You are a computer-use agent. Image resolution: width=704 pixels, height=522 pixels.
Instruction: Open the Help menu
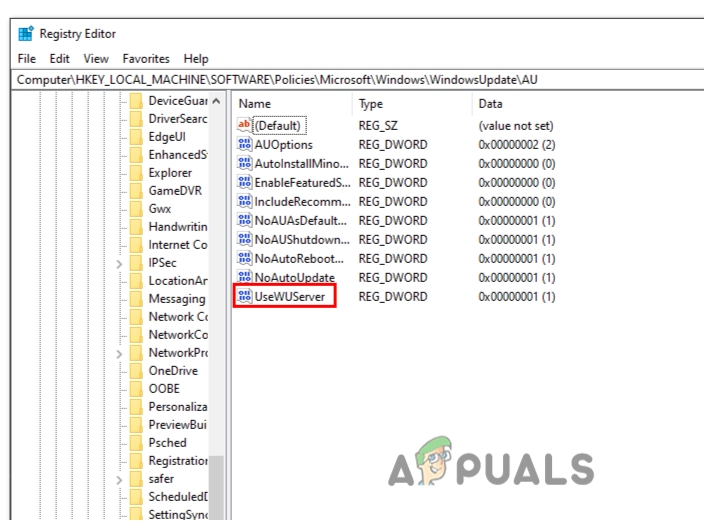point(196,59)
